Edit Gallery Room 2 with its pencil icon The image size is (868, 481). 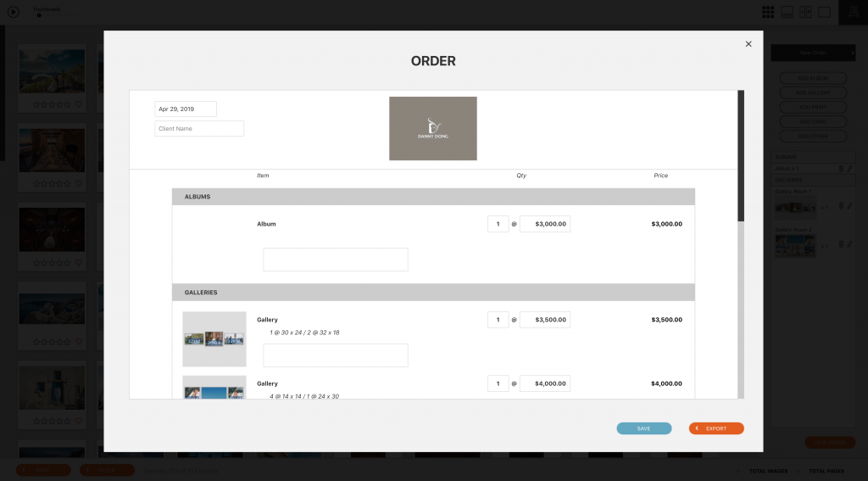click(849, 243)
